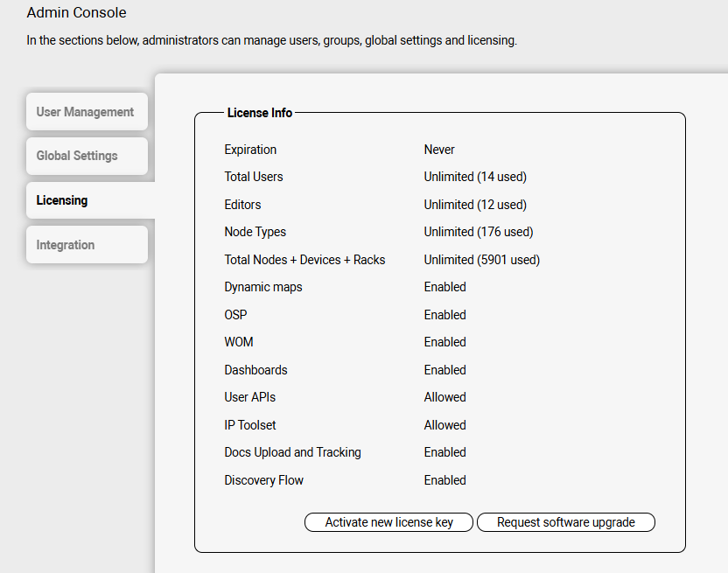Screen dimensions: 728x573
Task: Select the 'Unlimited (14 used)' value
Action: pyautogui.click(x=475, y=177)
